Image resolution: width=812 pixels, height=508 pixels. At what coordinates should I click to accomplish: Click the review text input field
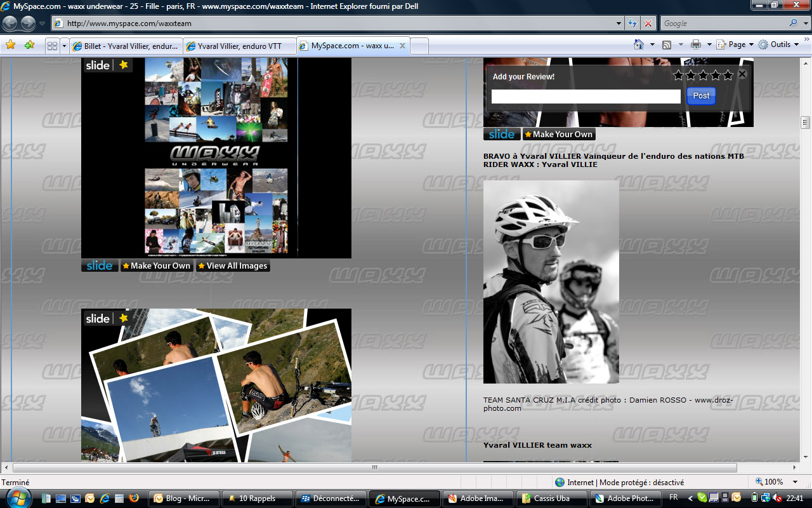pyautogui.click(x=586, y=97)
